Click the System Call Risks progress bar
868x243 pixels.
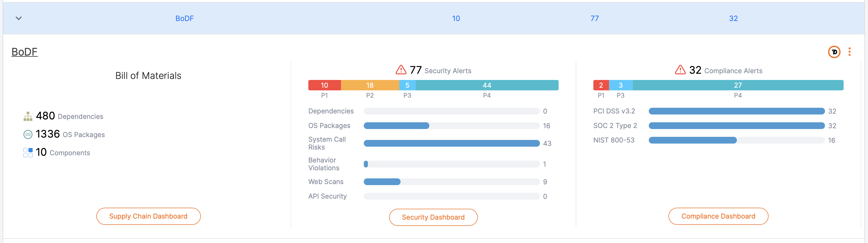[x=452, y=143]
